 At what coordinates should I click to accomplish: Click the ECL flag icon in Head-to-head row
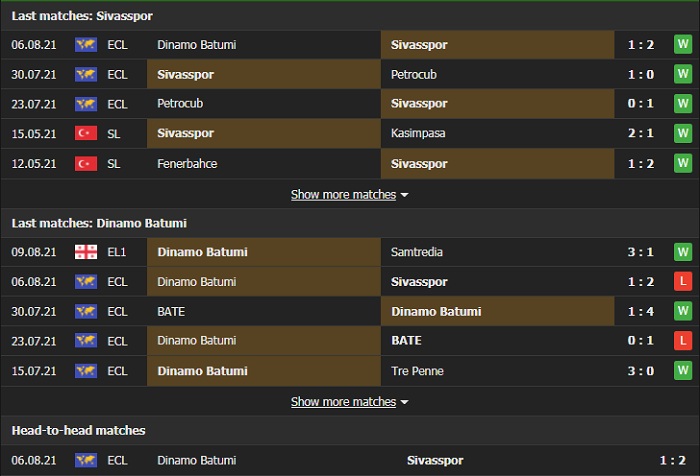86,460
